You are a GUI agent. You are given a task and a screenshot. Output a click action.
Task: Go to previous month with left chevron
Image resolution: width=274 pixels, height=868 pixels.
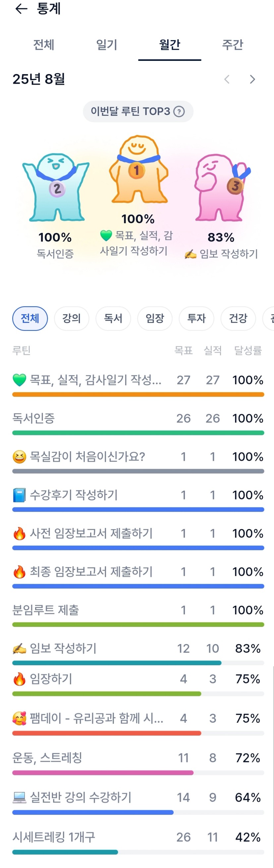click(227, 79)
